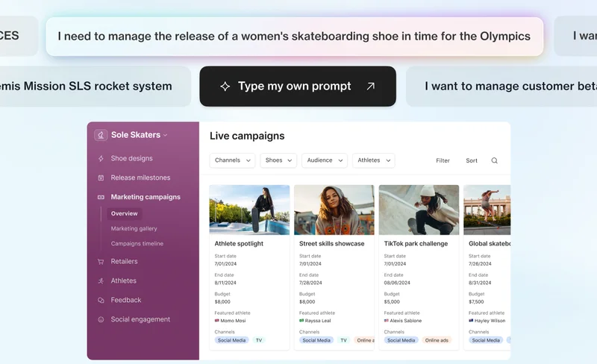Open Release milestones in the sidebar

coord(140,178)
